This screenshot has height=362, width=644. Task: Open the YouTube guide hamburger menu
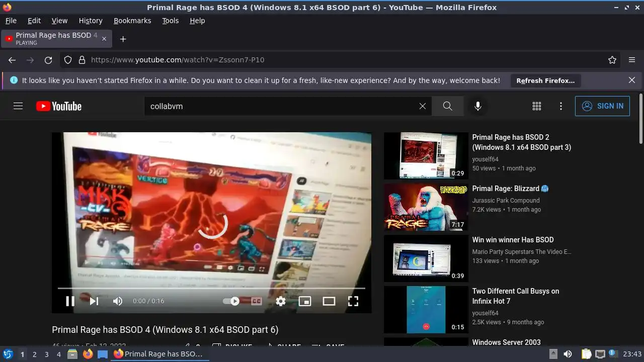(18, 106)
